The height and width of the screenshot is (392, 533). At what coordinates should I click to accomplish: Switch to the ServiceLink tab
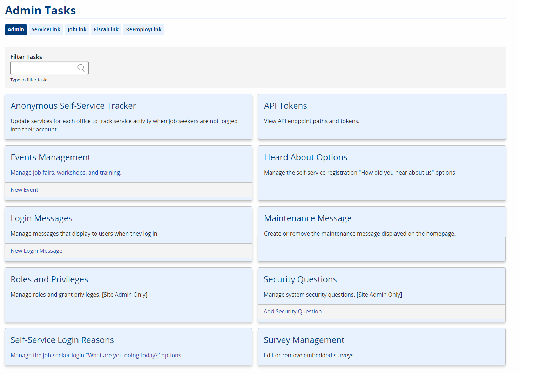46,29
